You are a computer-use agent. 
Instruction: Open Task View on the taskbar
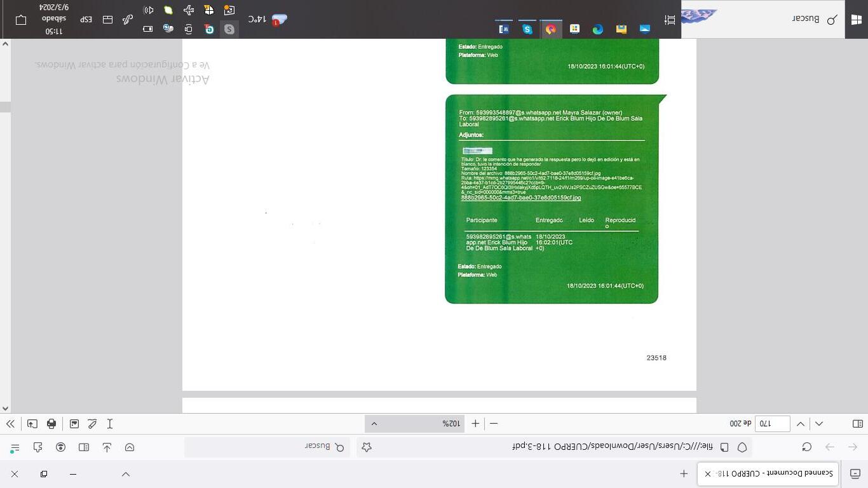(670, 20)
